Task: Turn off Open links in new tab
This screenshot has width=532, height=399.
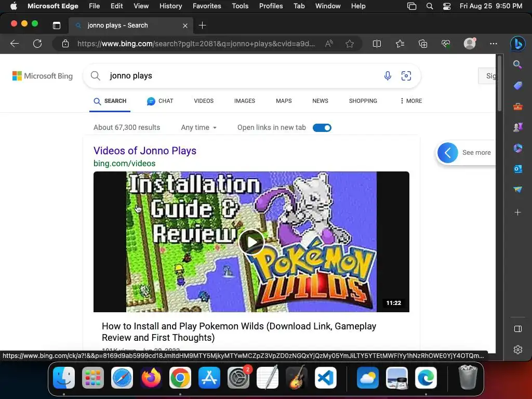Action: pyautogui.click(x=322, y=128)
